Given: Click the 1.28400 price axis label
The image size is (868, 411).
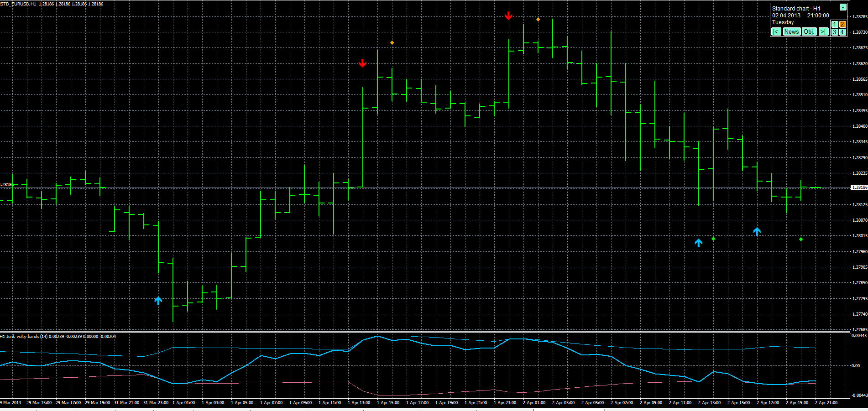Looking at the screenshot, I should pos(860,126).
